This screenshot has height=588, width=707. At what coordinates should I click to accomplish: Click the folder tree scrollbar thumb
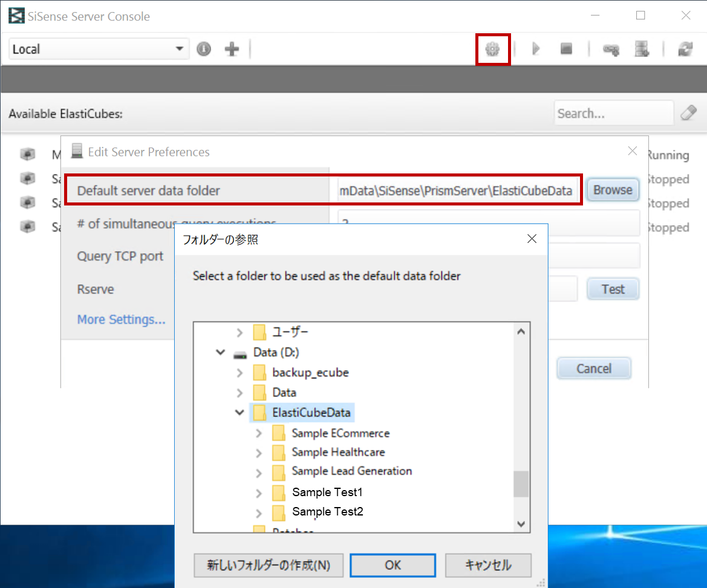click(521, 484)
